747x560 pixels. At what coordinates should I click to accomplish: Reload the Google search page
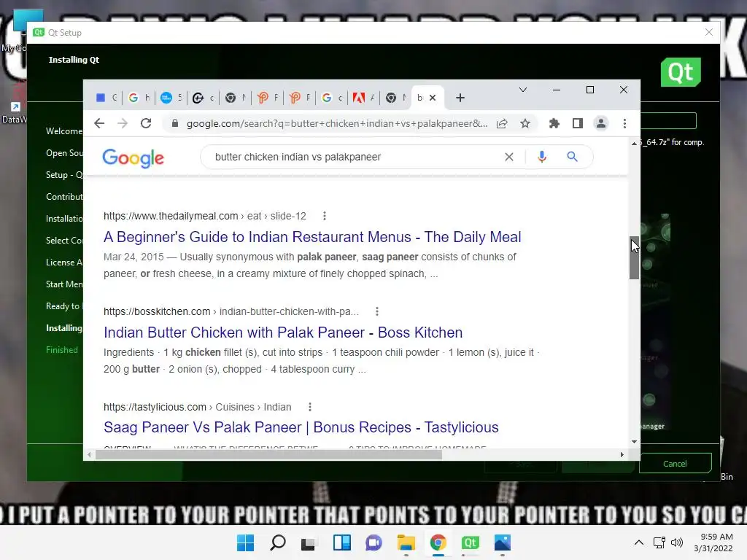tap(146, 123)
